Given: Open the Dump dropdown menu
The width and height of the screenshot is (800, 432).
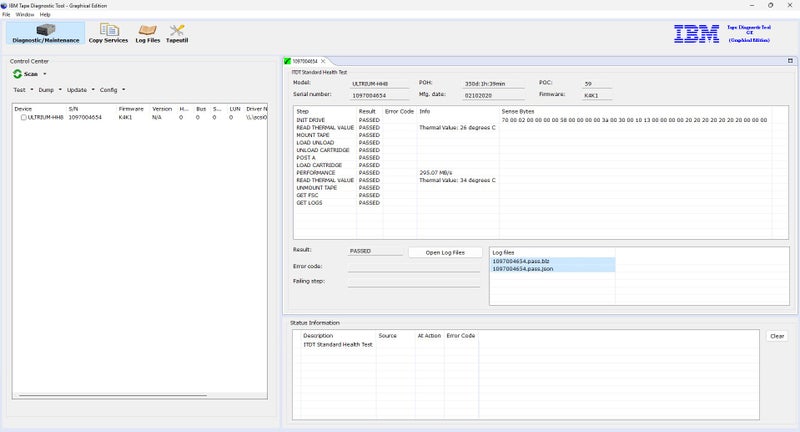Looking at the screenshot, I should click(x=49, y=90).
